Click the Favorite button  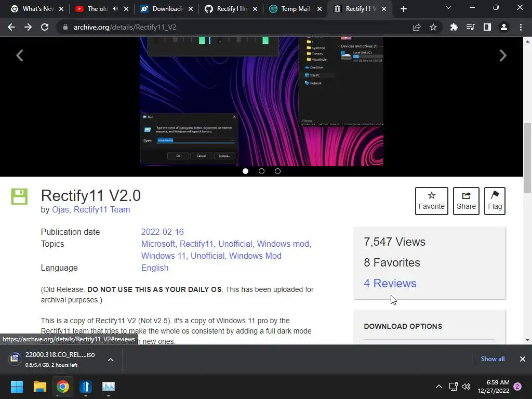pyautogui.click(x=432, y=201)
